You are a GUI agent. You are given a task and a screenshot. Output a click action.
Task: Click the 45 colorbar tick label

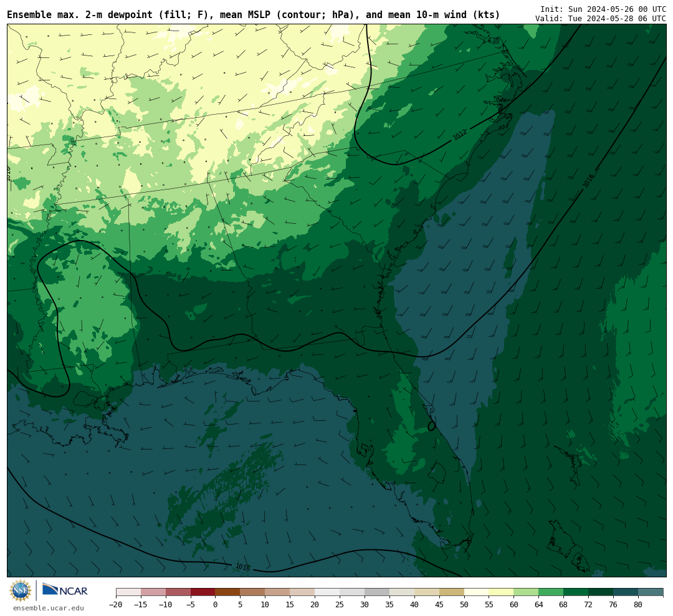coord(439,605)
